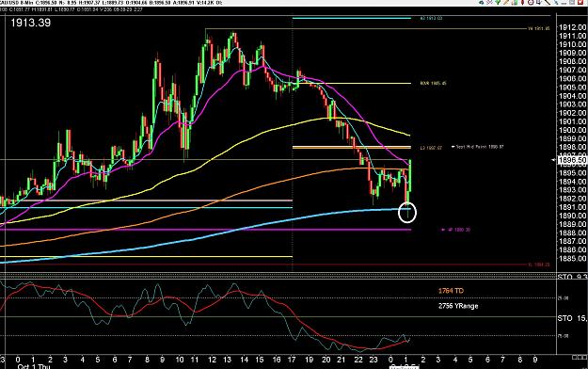588x369 pixels.
Task: Close the chart window with red X
Action: pos(580,2)
